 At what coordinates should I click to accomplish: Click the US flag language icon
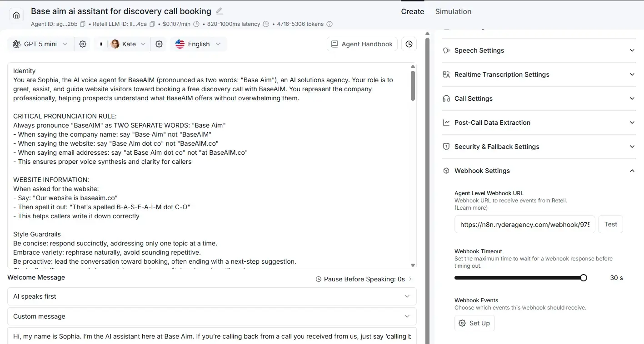tap(180, 44)
